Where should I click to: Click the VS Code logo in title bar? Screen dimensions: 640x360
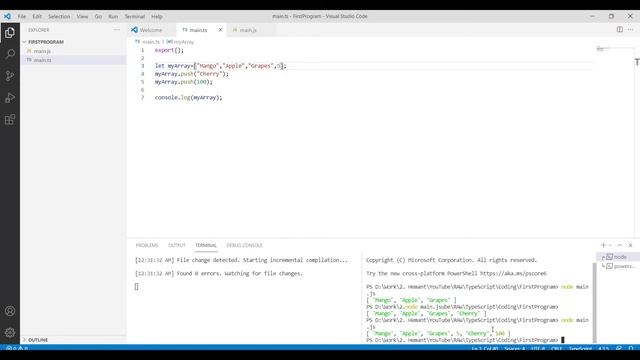click(x=7, y=16)
